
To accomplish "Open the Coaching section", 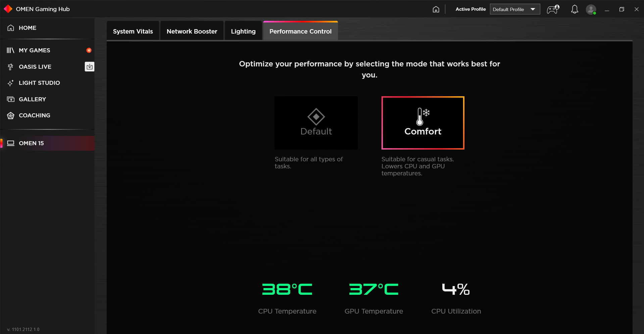I will tap(34, 115).
